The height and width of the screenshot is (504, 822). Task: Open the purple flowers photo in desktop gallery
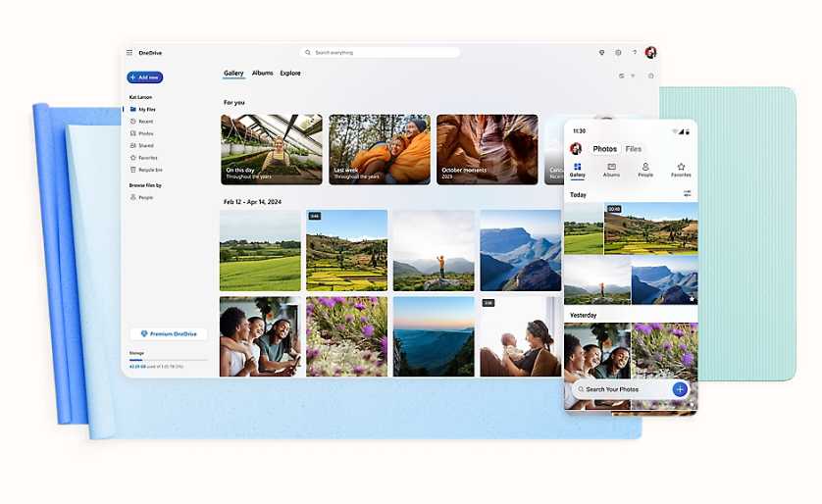(347, 337)
